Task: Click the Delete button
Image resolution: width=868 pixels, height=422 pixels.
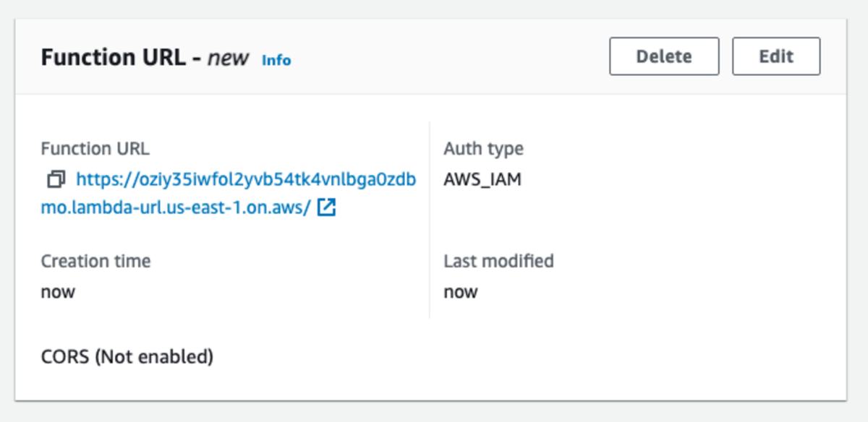Action: click(x=663, y=56)
